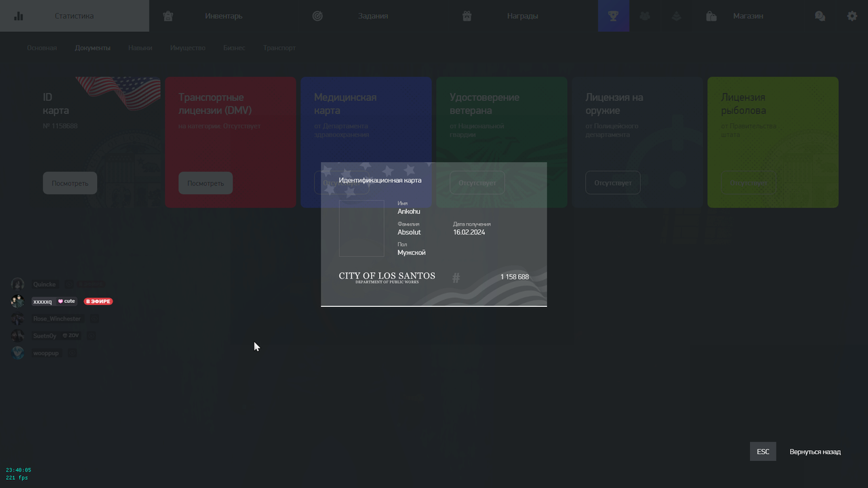Click the eye icon next to Suetn0y
The height and width of the screenshot is (488, 868).
click(x=91, y=335)
